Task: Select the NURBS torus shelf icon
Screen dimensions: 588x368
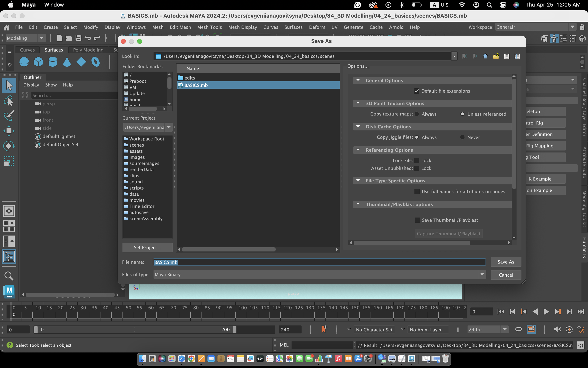Action: coord(96,62)
